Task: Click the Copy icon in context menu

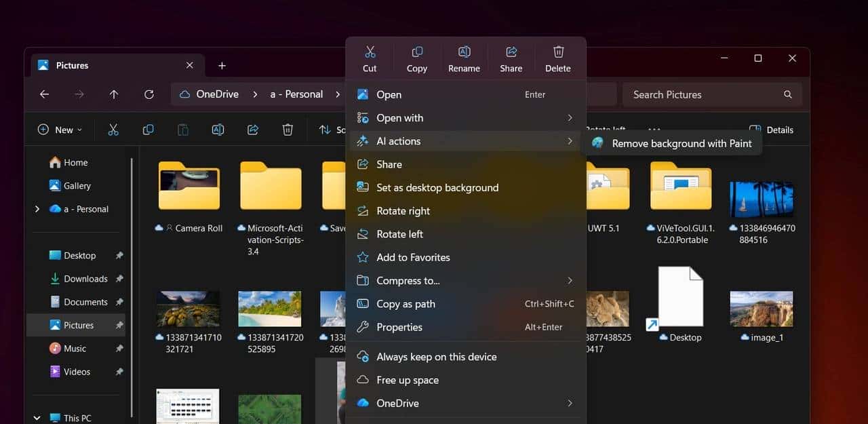Action: (417, 53)
